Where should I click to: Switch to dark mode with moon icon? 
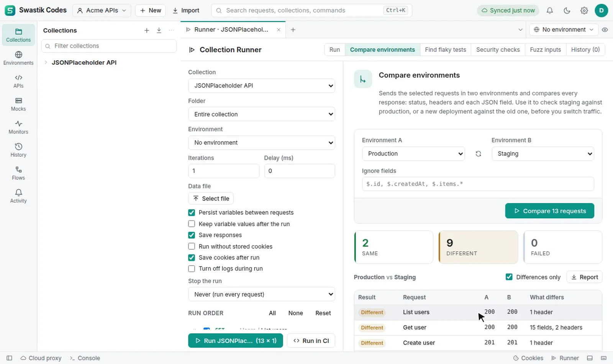pyautogui.click(x=567, y=10)
